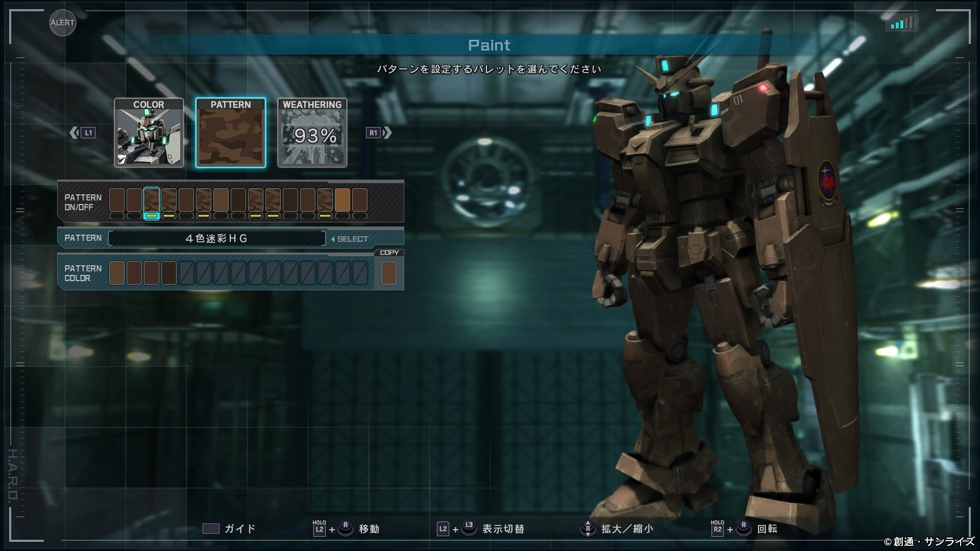This screenshot has height=551, width=980.
Task: Click the fifth empty PATTERN COLOR slot
Action: tap(186, 273)
